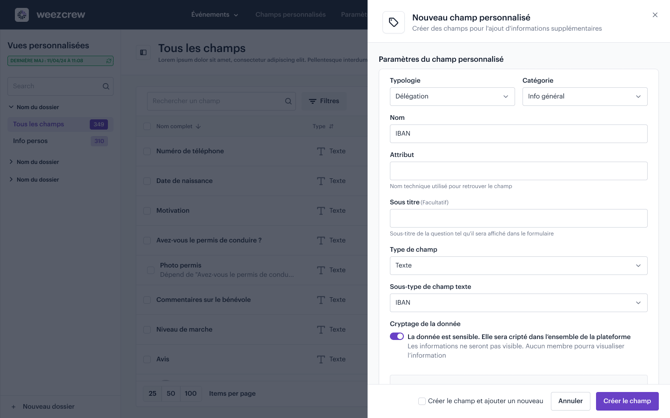Open the Filtres filter icon
Screen dimensions: 670x418
click(313, 101)
